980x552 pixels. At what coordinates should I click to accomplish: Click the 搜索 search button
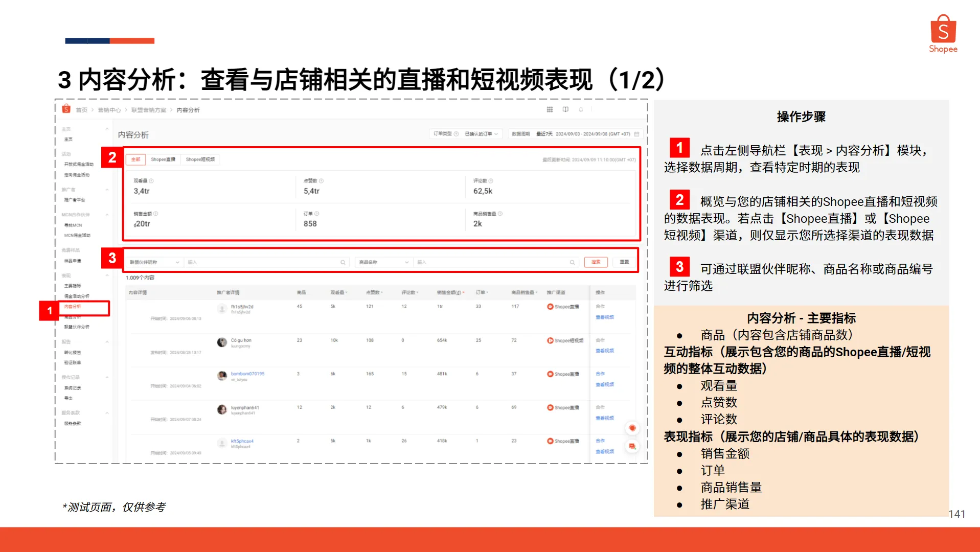tap(596, 262)
